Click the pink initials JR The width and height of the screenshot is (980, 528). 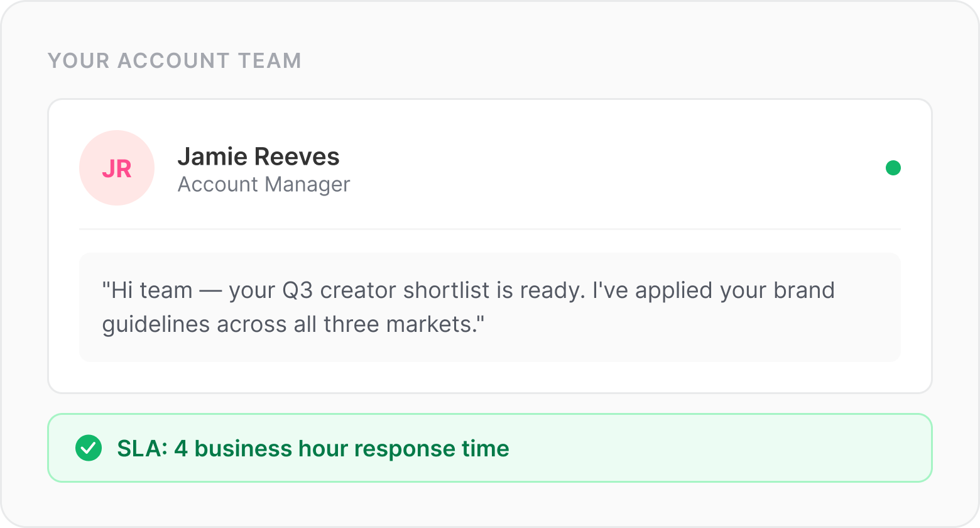click(117, 168)
